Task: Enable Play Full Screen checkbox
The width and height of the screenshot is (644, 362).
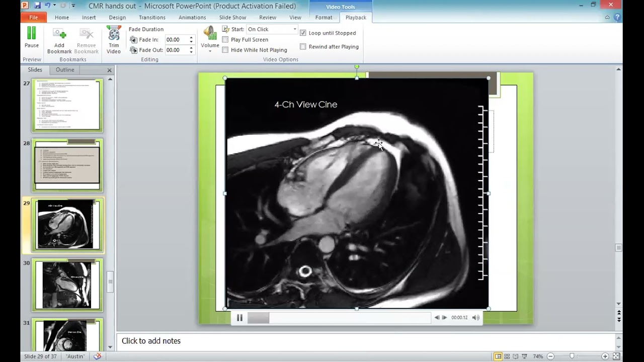Action: coord(225,39)
